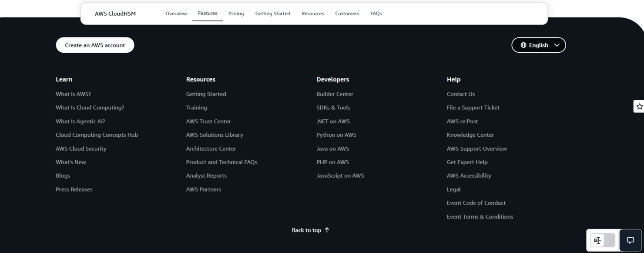Visit AWS Trust Center
The width and height of the screenshot is (644, 253).
208,121
